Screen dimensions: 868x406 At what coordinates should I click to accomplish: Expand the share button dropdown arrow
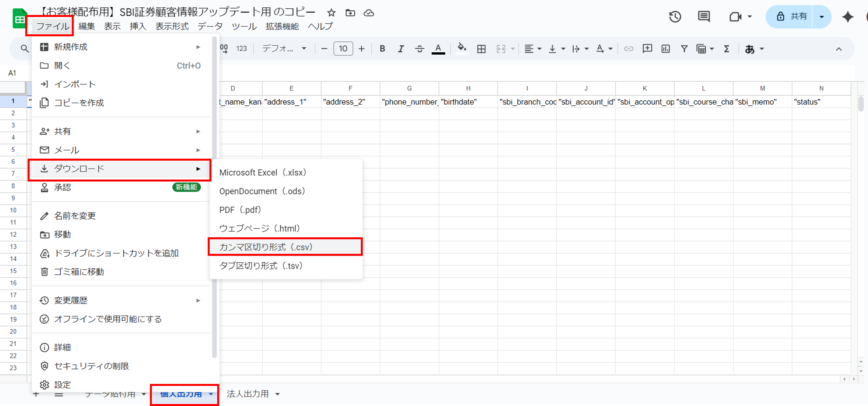pyautogui.click(x=821, y=17)
